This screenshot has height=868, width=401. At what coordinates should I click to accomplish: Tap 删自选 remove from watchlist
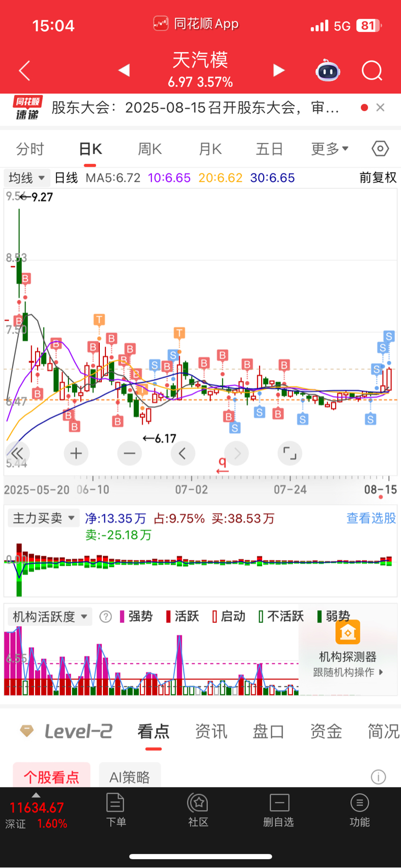point(278,810)
